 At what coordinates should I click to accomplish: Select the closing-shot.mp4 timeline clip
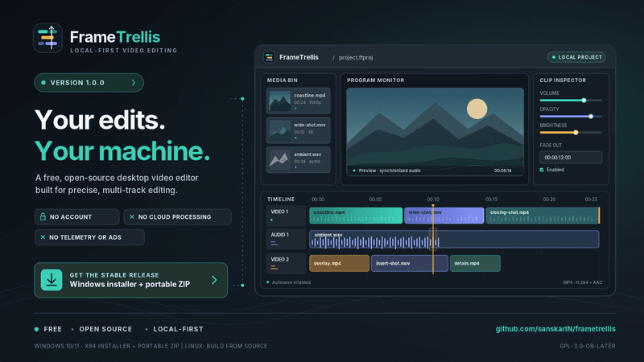coord(543,216)
